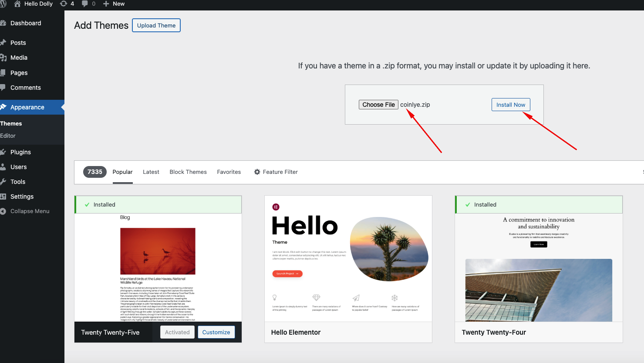Image resolution: width=644 pixels, height=363 pixels.
Task: Expand the Feature Filter options
Action: pos(276,172)
